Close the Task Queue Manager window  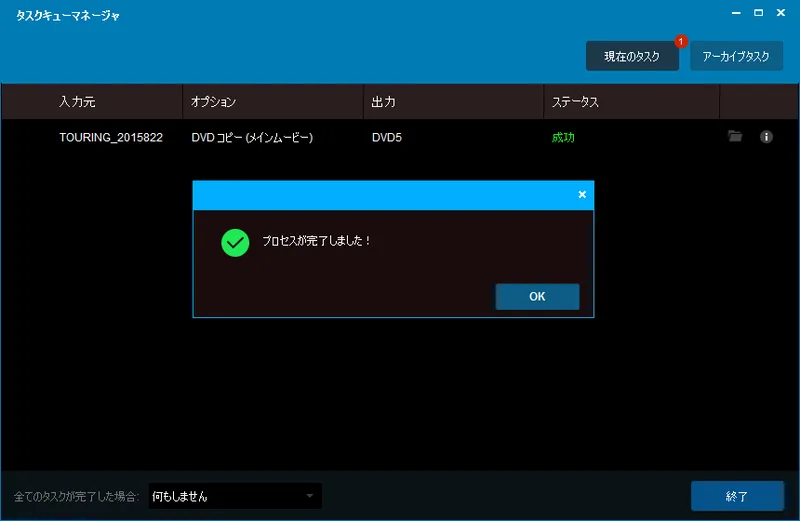781,13
